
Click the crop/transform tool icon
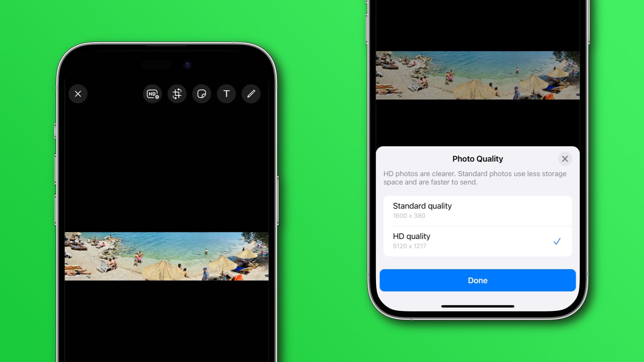(177, 94)
